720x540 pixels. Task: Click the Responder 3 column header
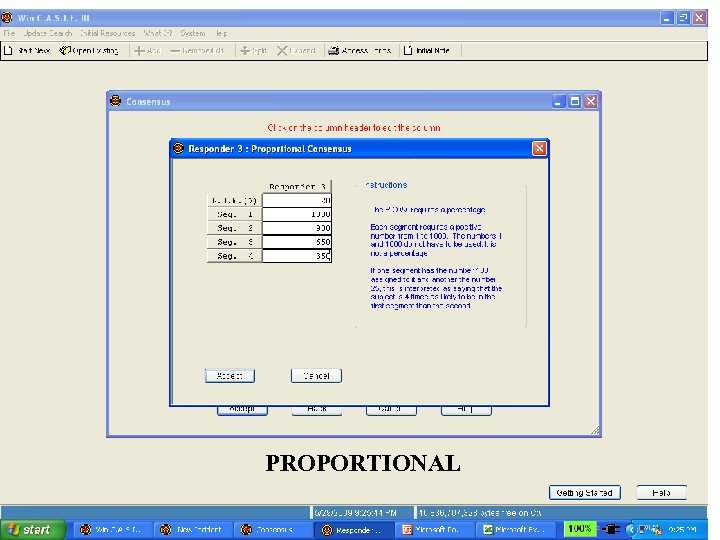click(297, 186)
